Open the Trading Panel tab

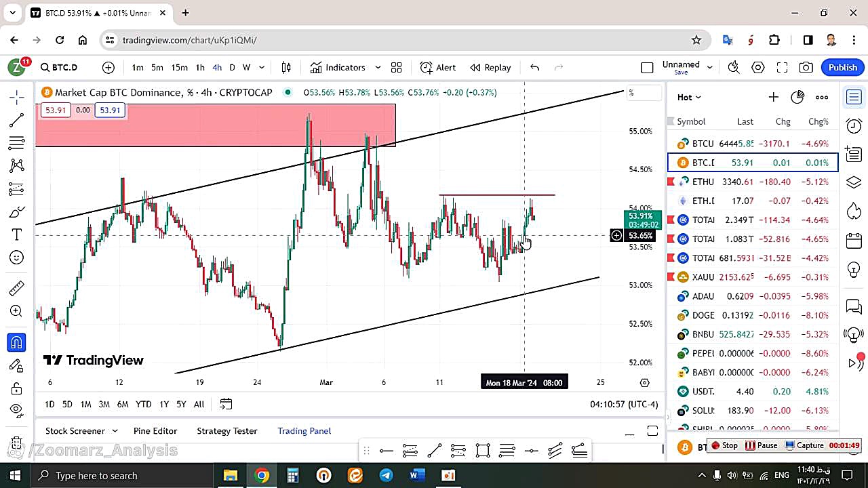(x=304, y=431)
